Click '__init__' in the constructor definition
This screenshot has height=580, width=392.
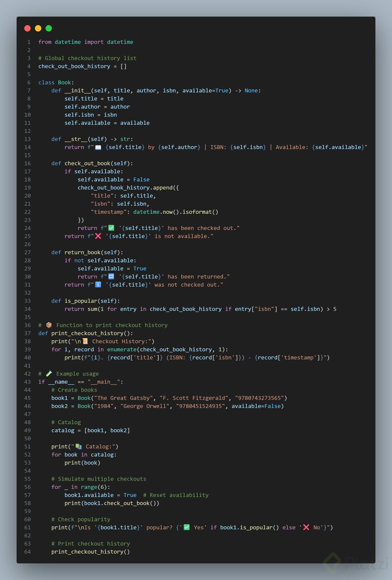pyautogui.click(x=78, y=90)
